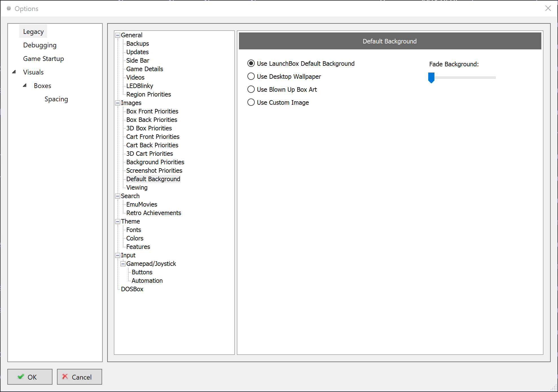Collapse the Gamepad/Joystick tree node
558x392 pixels.
[x=123, y=264]
